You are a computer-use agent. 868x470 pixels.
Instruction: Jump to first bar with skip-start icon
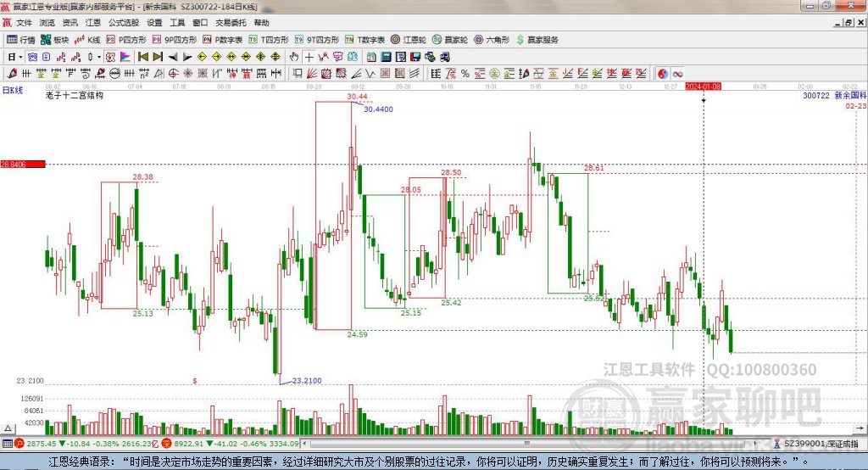click(143, 57)
